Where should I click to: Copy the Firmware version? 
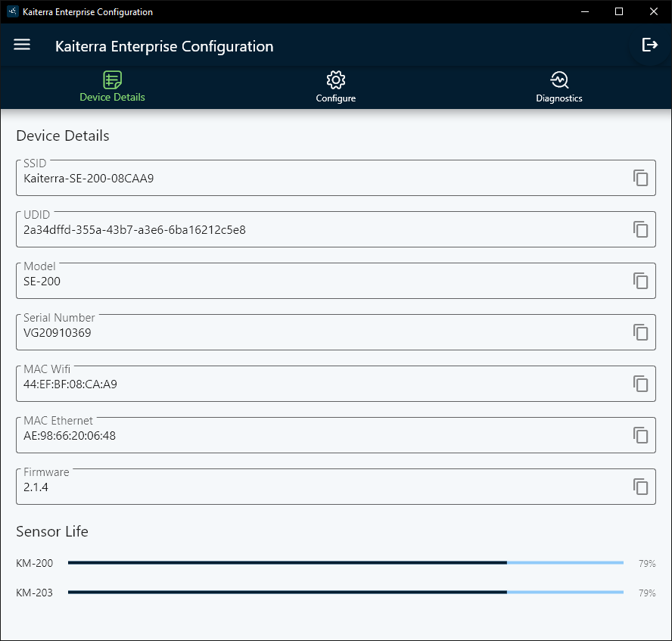641,487
